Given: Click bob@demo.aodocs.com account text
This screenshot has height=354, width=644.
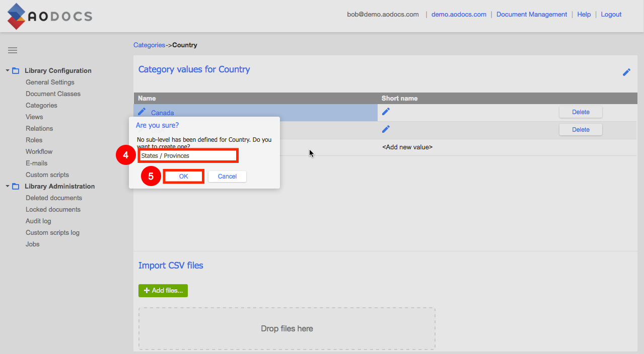Looking at the screenshot, I should pyautogui.click(x=383, y=15).
